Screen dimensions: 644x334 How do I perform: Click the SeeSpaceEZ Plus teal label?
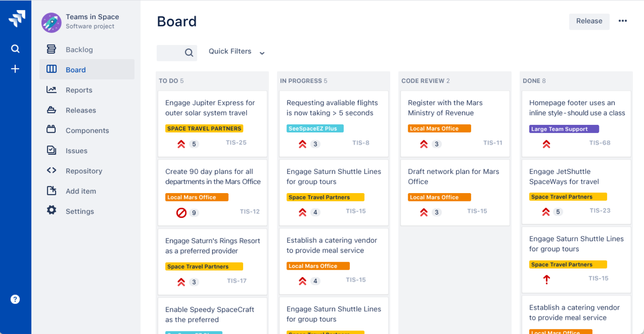314,129
